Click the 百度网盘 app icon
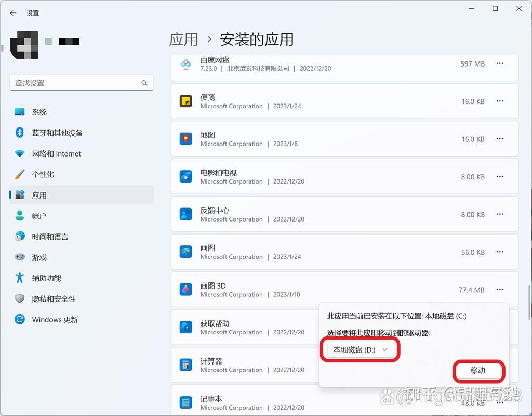The height and width of the screenshot is (416, 532). pos(185,64)
